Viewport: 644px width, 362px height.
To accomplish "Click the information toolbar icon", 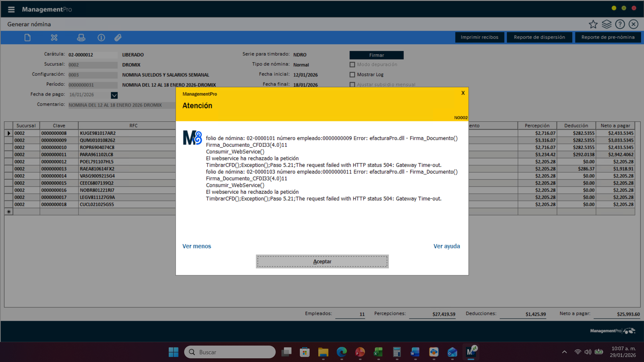I will (101, 38).
